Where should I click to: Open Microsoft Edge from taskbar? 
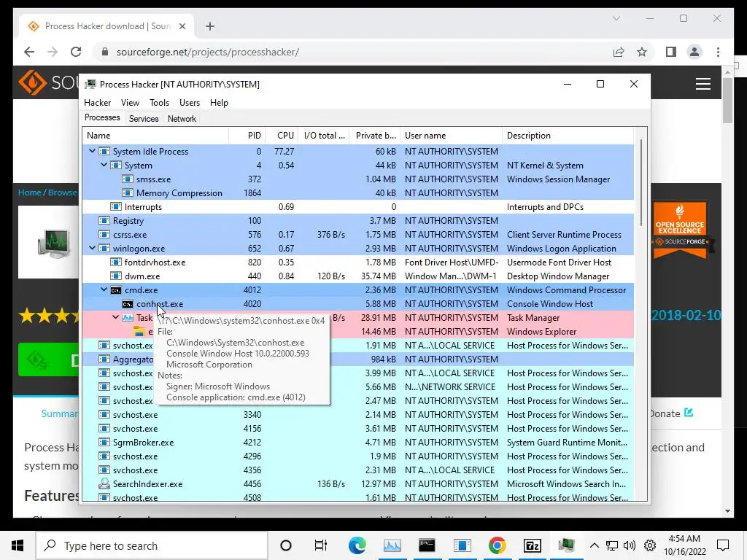pos(357,545)
